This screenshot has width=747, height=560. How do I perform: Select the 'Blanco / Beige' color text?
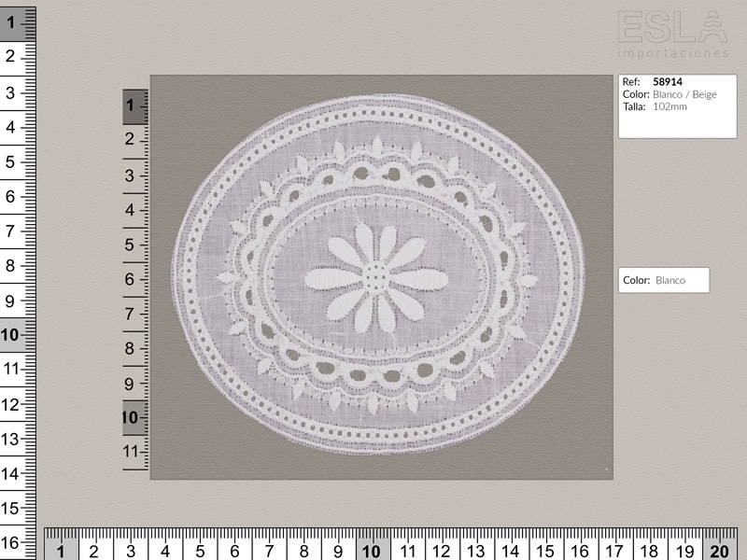(x=684, y=94)
